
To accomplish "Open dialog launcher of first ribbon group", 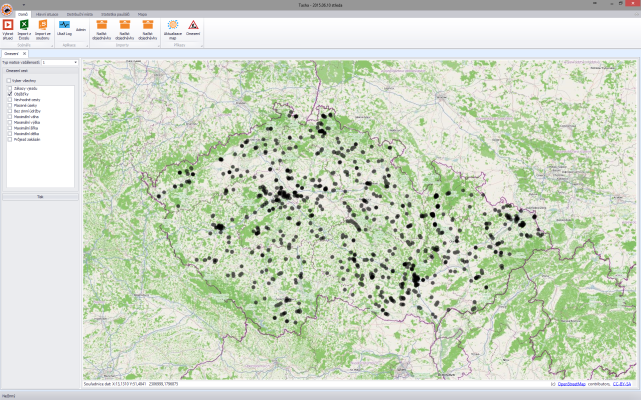I will (52, 46).
